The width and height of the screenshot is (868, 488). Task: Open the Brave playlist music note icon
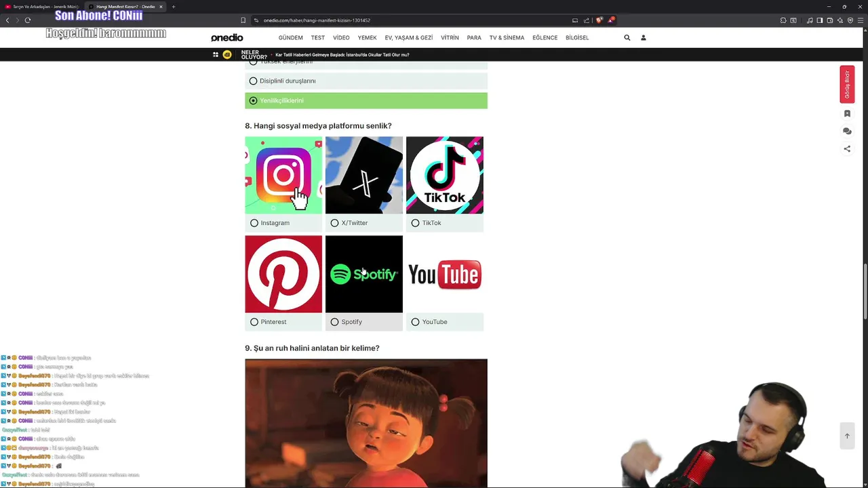pyautogui.click(x=810, y=20)
